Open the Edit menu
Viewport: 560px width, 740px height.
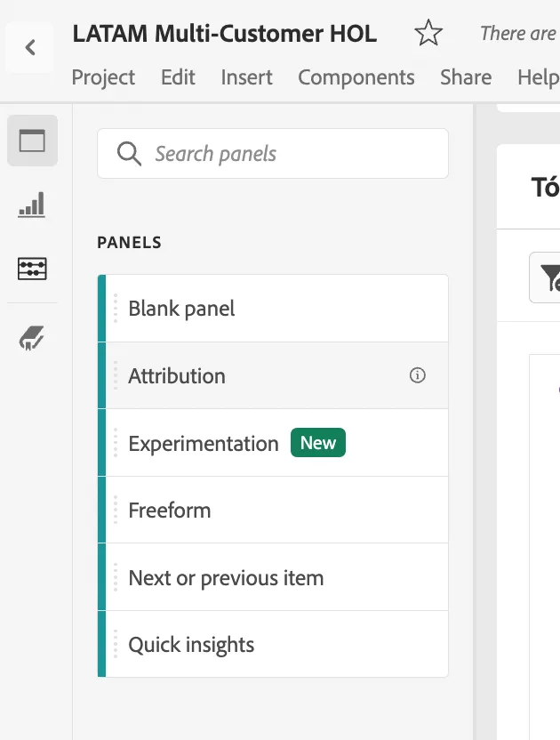[178, 77]
